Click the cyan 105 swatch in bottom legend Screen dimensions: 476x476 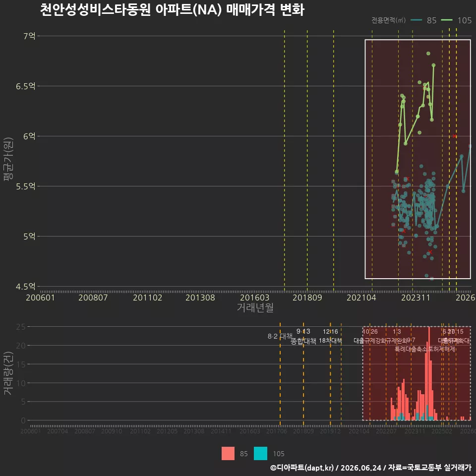[260, 454]
